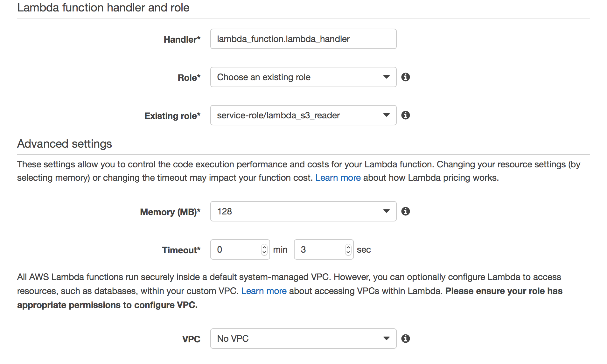Click the Timeout seconds stepper arrows
The height and width of the screenshot is (364, 607).
pyautogui.click(x=348, y=249)
